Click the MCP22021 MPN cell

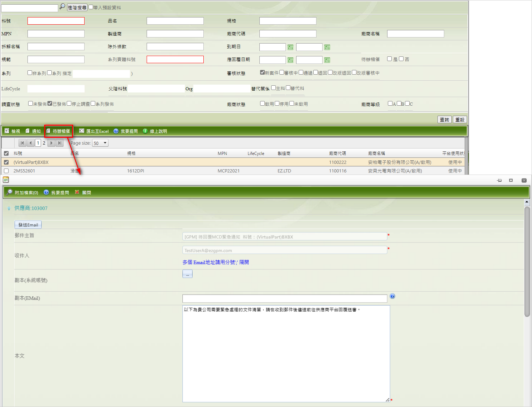(229, 171)
